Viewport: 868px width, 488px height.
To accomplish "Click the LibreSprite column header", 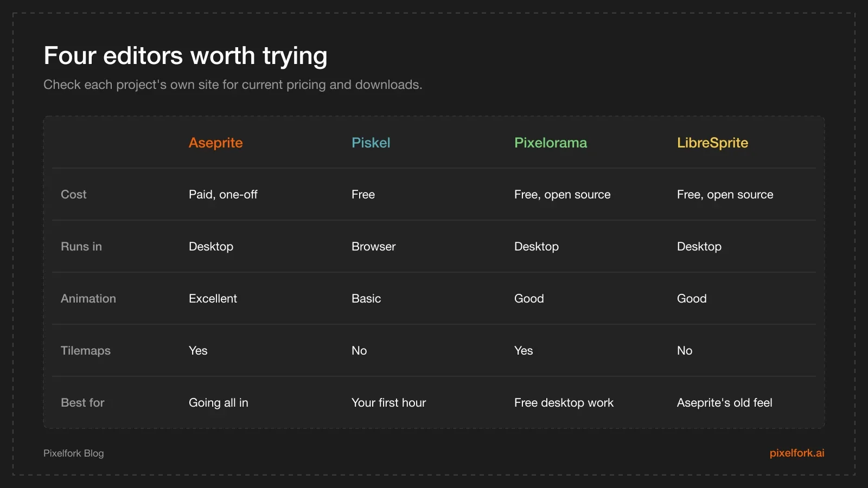I will [x=713, y=143].
